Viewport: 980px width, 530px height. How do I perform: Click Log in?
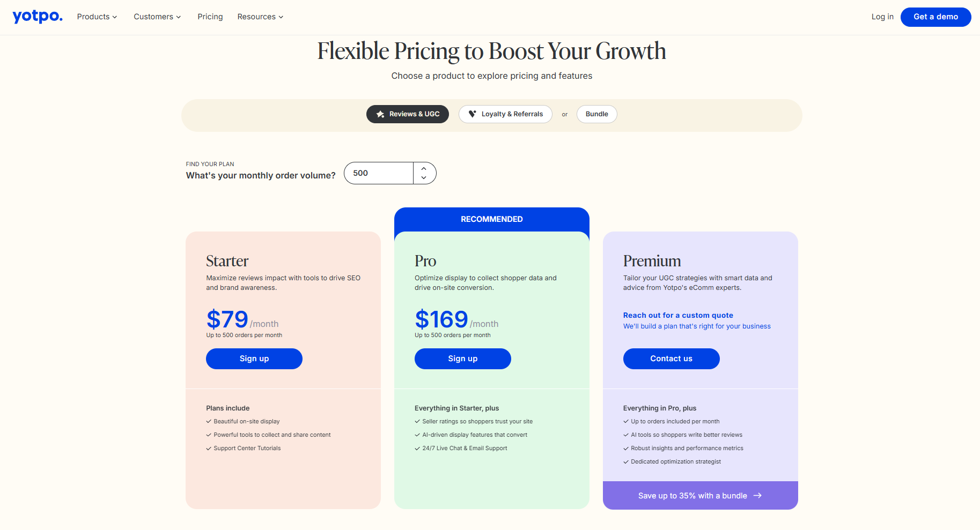pos(882,17)
